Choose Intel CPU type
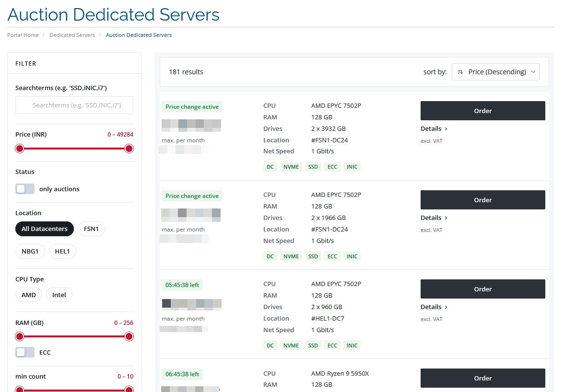Viewport: 576px width, 392px height. [59, 295]
